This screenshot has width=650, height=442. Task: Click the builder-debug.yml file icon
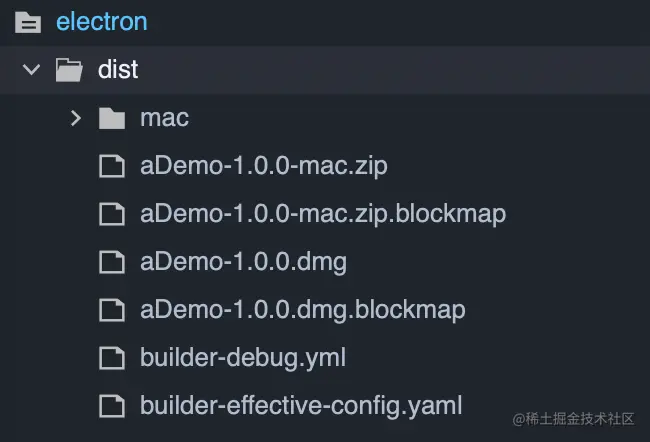pyautogui.click(x=112, y=357)
